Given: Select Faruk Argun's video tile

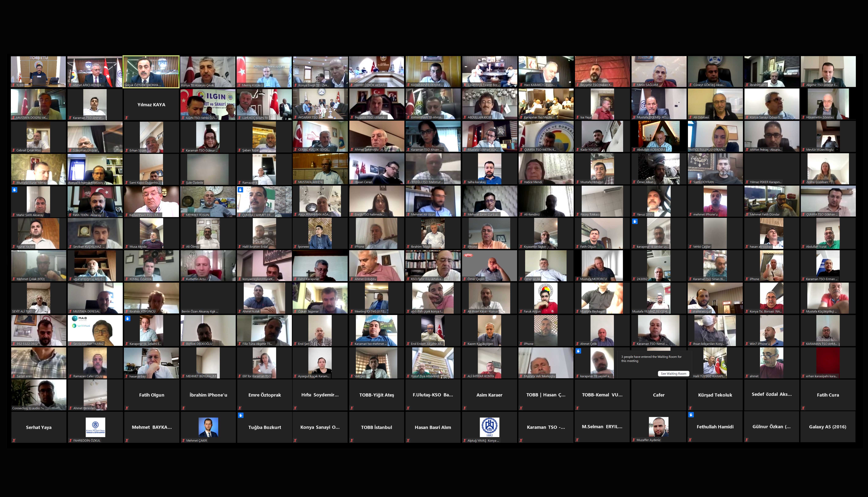Looking at the screenshot, I should (x=546, y=298).
